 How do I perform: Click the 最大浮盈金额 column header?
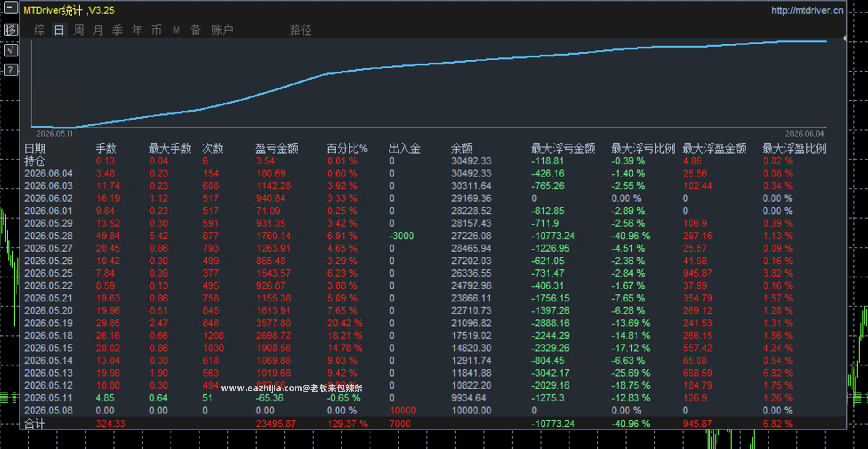[714, 148]
